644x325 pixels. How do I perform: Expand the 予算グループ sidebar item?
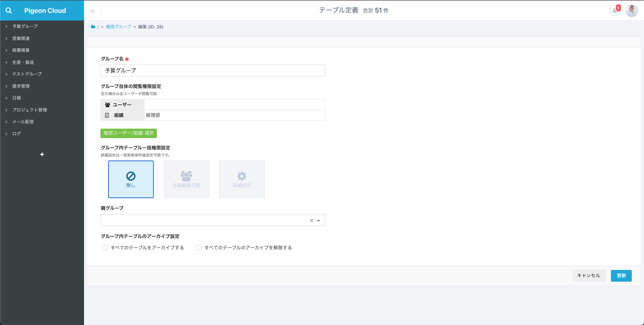click(x=25, y=26)
